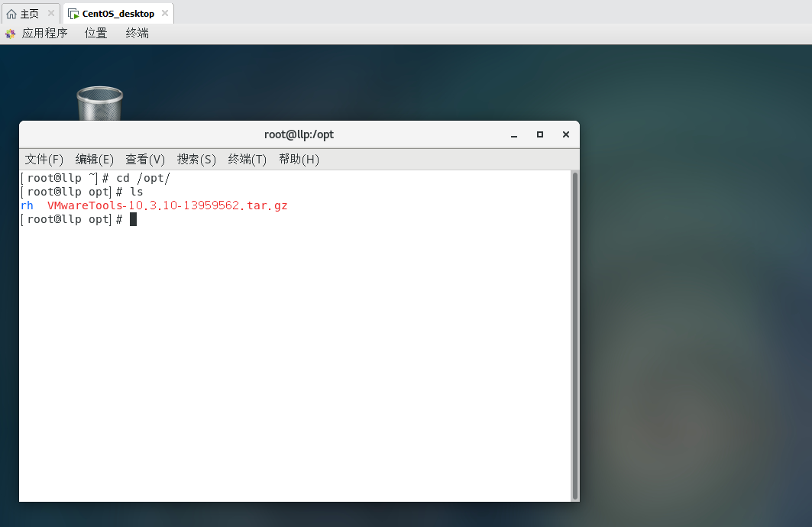The width and height of the screenshot is (812, 527).
Task: Open the Trash can desktop icon
Action: (100, 103)
